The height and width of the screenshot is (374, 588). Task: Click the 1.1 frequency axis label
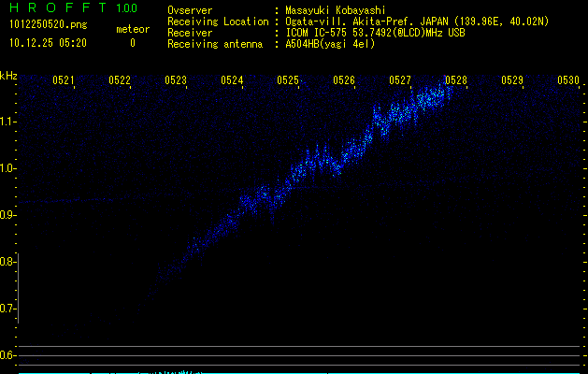pyautogui.click(x=7, y=122)
